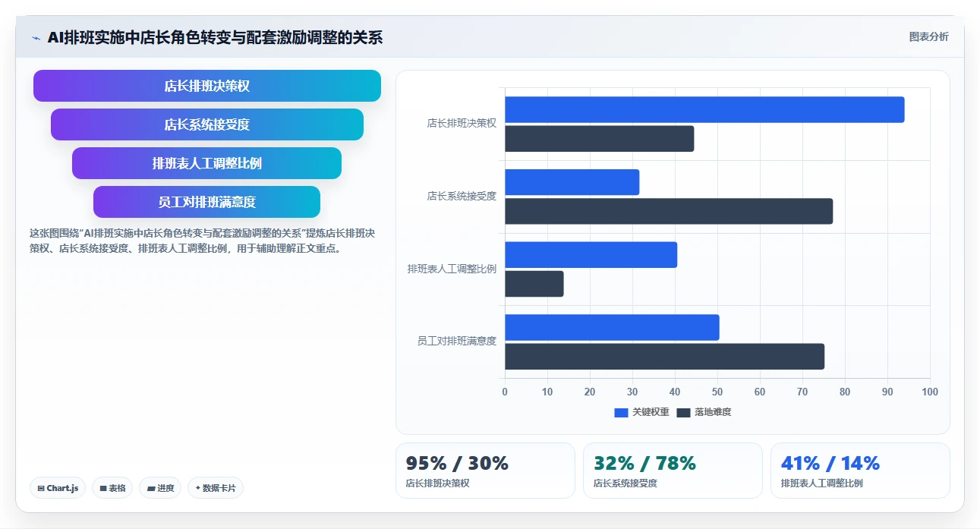Image resolution: width=980 pixels, height=529 pixels.
Task: Click the x-axis tick value 0
Action: pyautogui.click(x=505, y=392)
